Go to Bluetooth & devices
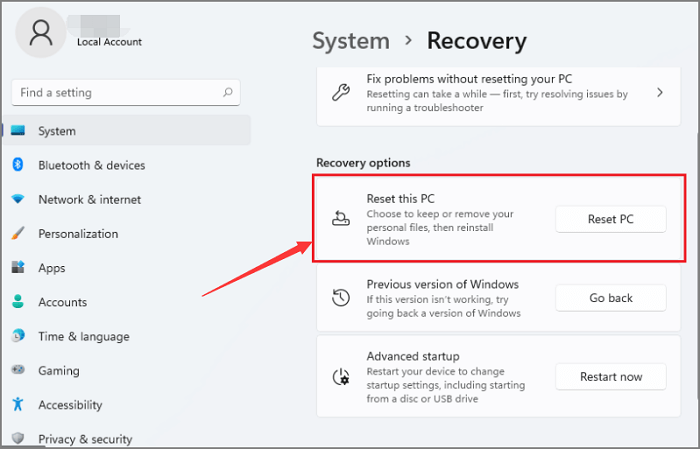 127,165
